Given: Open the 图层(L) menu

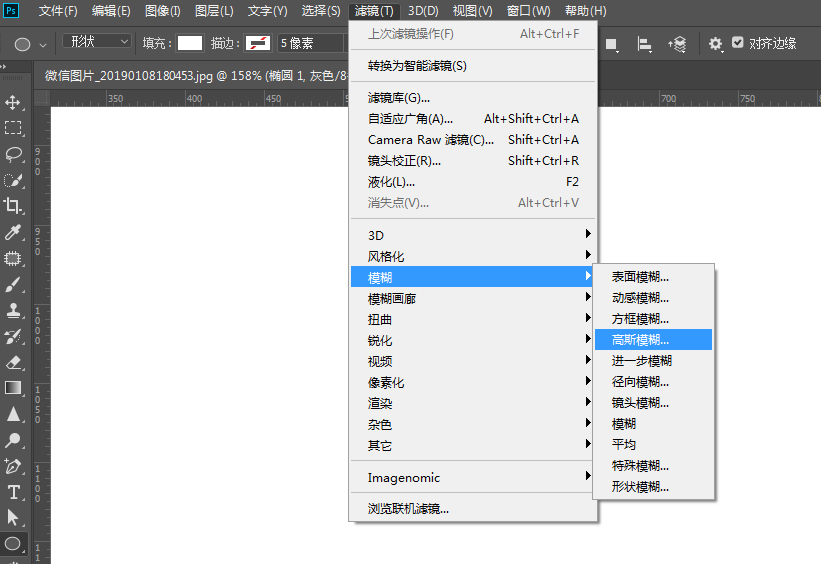Looking at the screenshot, I should [x=214, y=11].
